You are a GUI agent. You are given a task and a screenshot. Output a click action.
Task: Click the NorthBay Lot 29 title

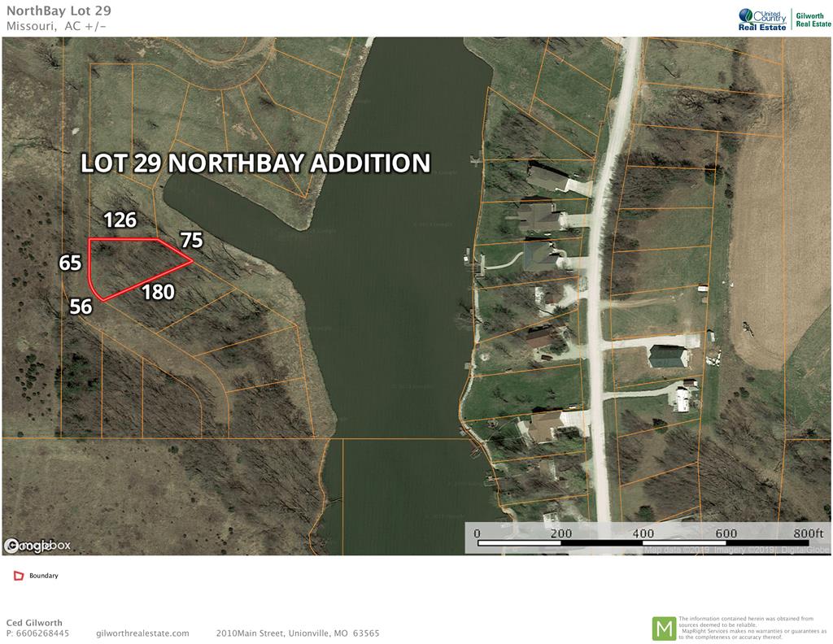[x=59, y=11]
